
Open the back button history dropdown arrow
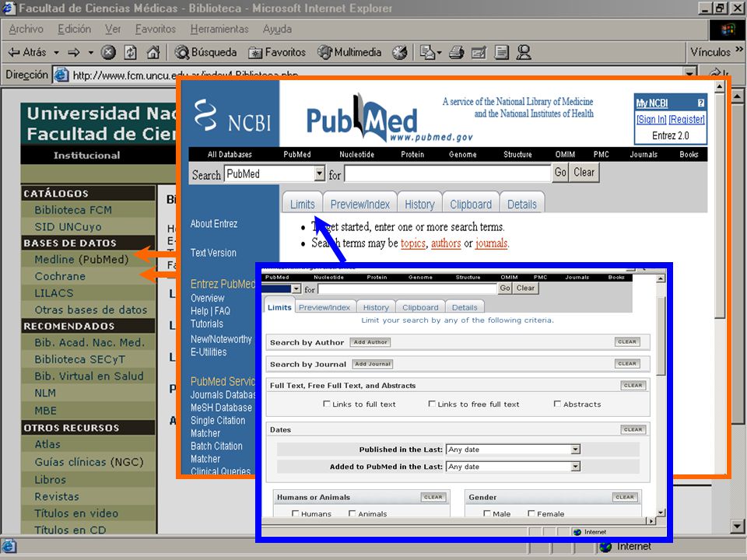pyautogui.click(x=56, y=52)
